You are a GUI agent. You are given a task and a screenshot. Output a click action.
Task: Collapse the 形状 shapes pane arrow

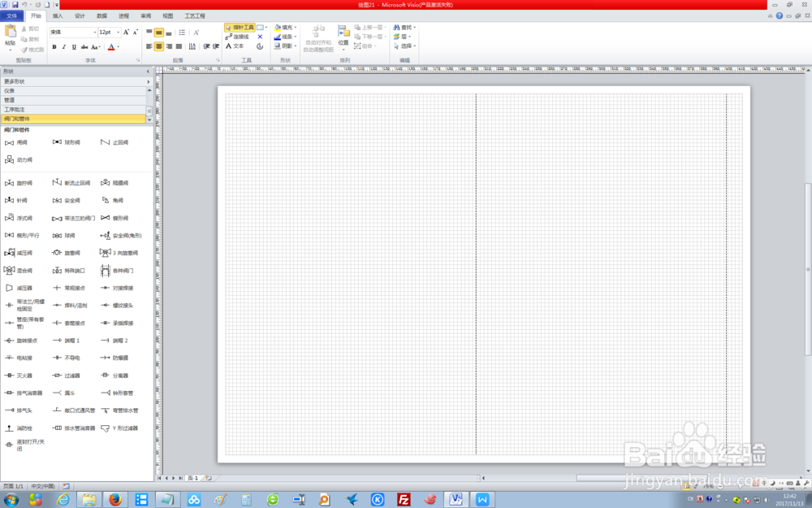coord(148,72)
